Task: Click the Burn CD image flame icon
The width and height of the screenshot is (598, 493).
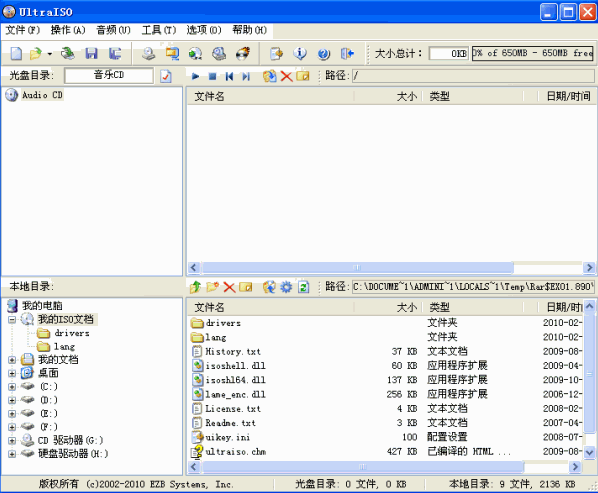Action: pyautogui.click(x=243, y=53)
